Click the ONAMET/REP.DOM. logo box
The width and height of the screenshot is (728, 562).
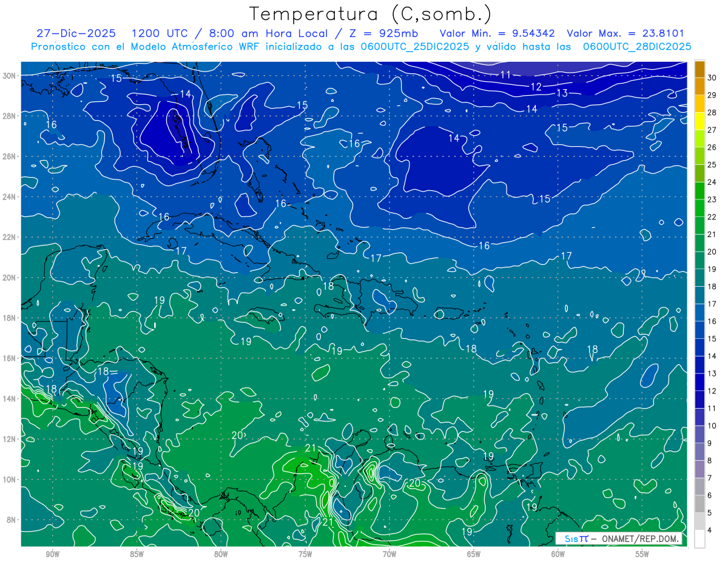(x=619, y=538)
